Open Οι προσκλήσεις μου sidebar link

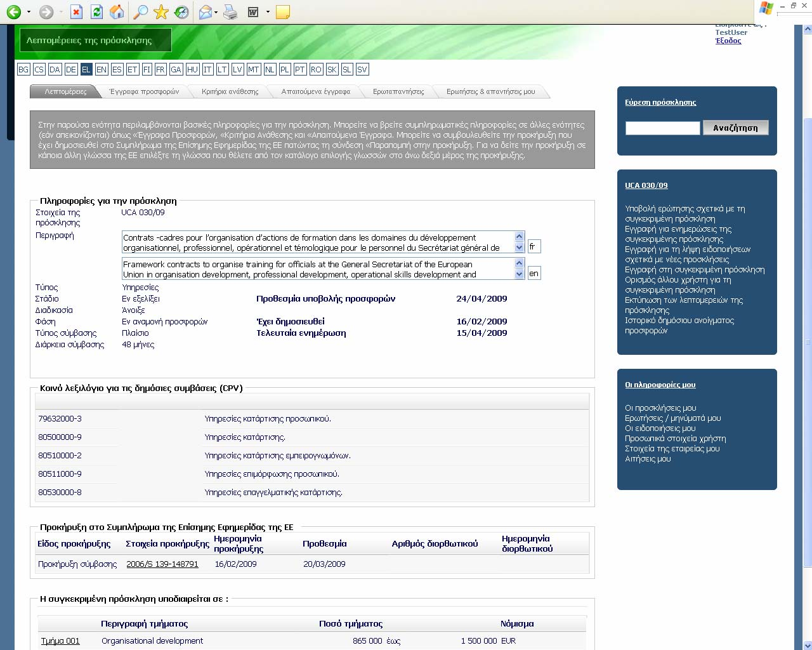click(x=660, y=408)
